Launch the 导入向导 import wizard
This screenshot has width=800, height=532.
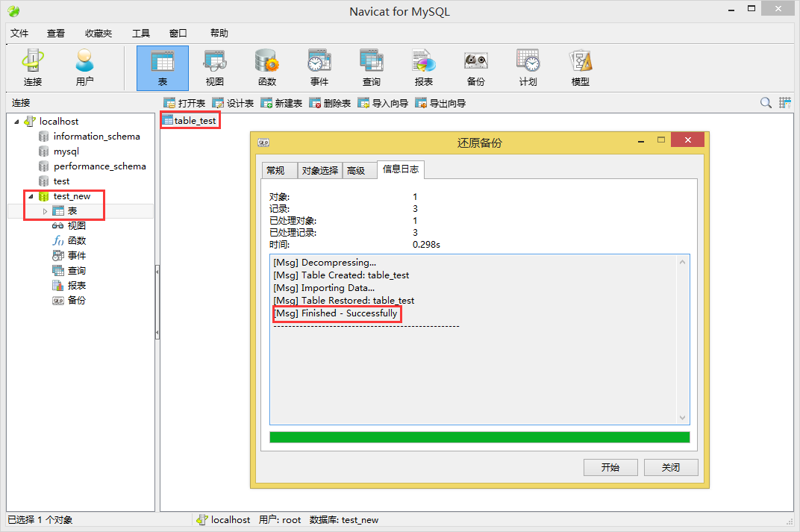coord(383,103)
